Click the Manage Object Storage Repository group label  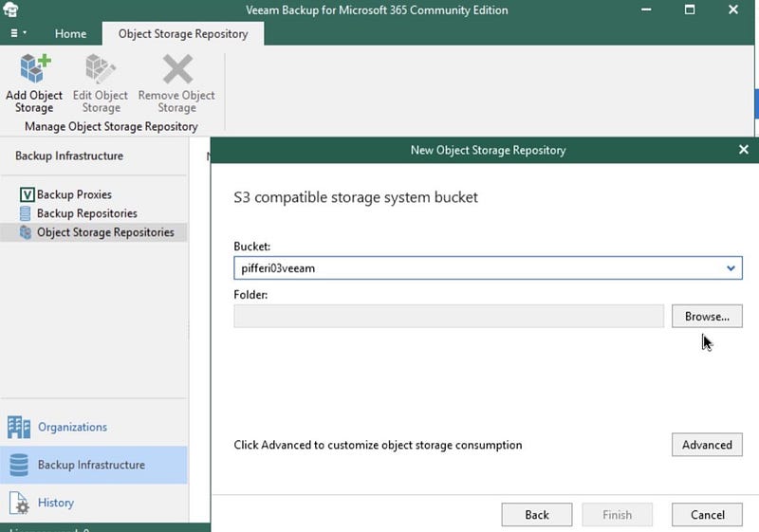pos(111,127)
